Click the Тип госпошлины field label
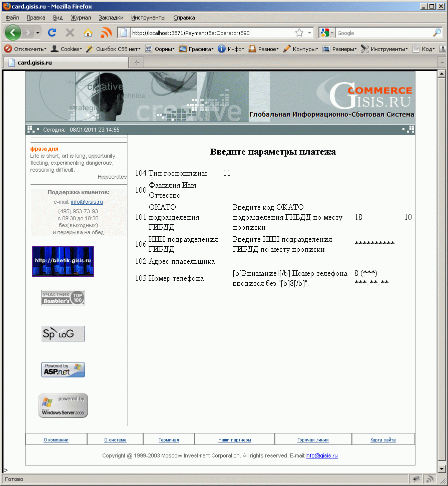The image size is (448, 486). click(x=178, y=173)
